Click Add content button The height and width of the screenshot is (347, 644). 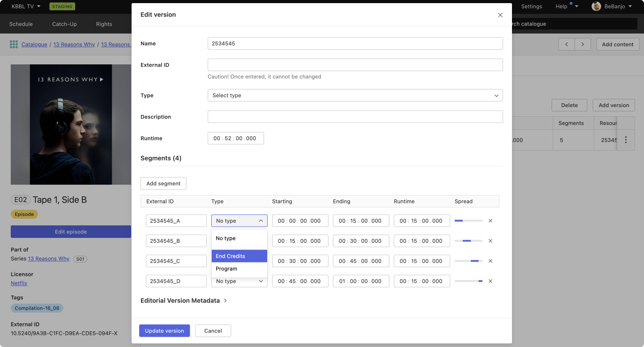(618, 44)
